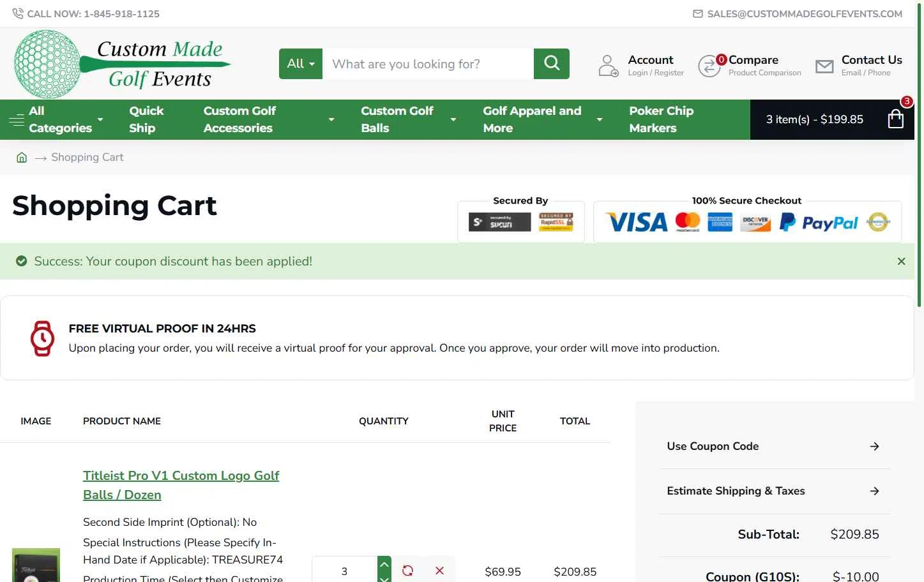Click the sales email address link
Screen dimensions: 924x582
point(805,14)
